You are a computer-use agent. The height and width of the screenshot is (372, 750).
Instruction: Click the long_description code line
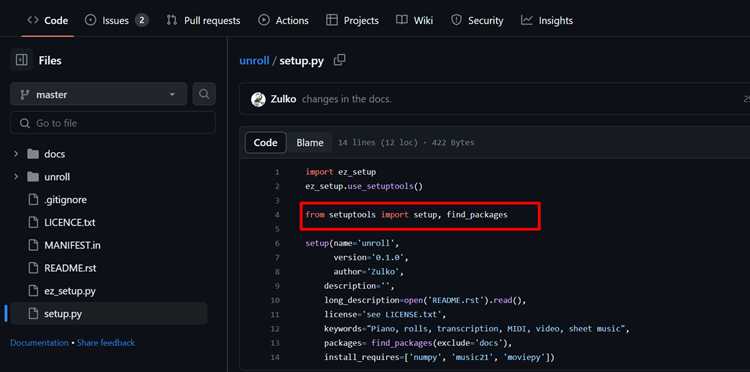pyautogui.click(x=425, y=300)
